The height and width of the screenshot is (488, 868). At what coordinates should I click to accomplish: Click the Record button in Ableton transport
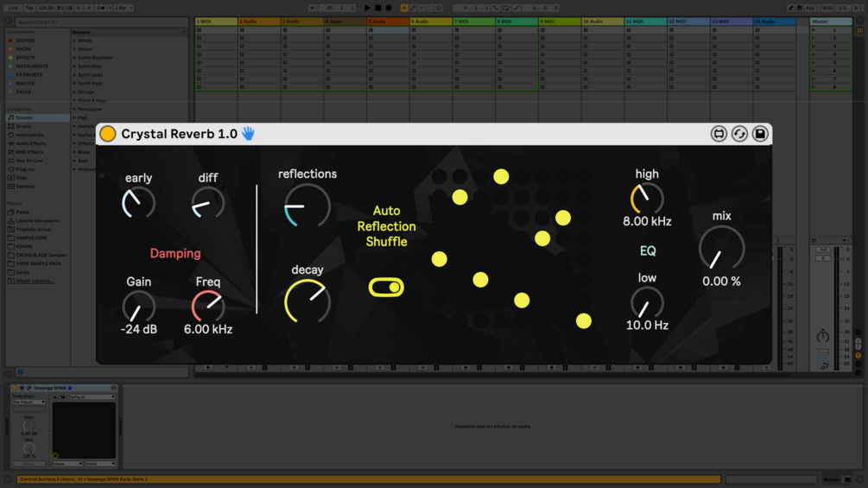(x=389, y=9)
